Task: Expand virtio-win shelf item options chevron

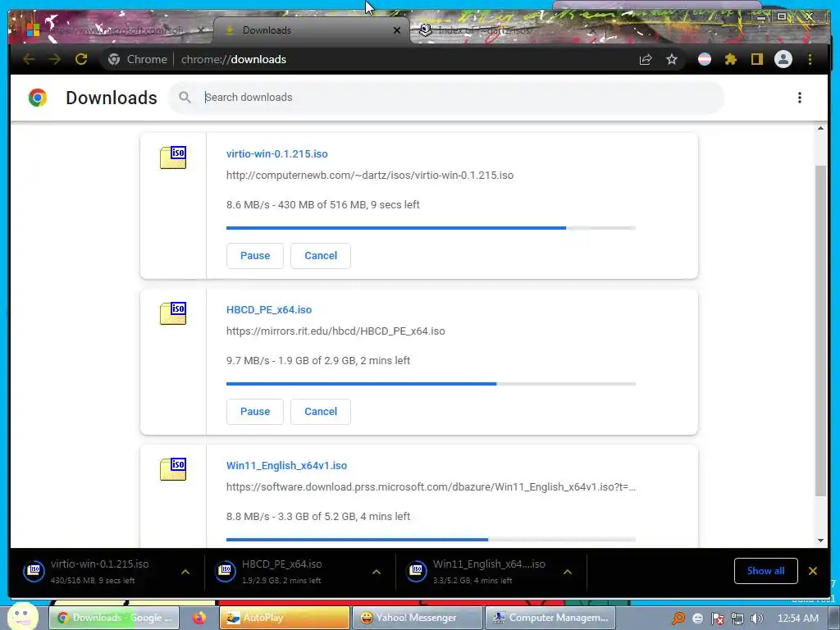Action: [x=185, y=572]
